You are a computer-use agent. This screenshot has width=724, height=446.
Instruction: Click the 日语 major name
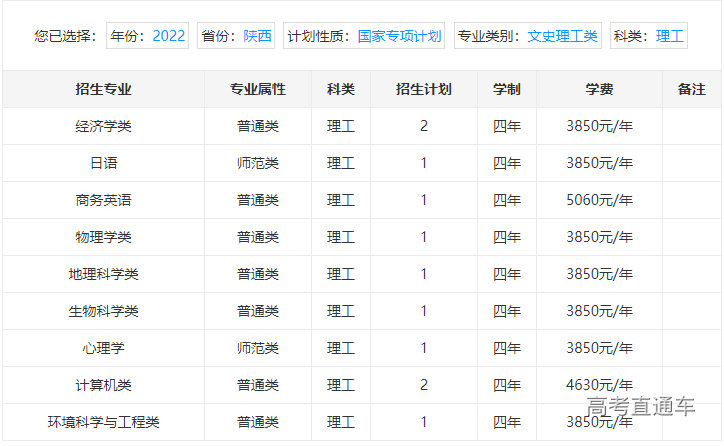[103, 163]
